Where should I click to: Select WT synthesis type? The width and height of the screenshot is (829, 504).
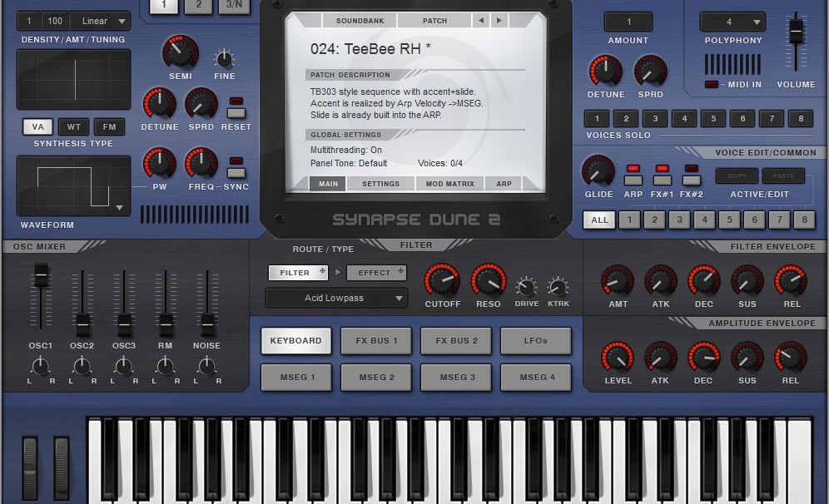[74, 126]
